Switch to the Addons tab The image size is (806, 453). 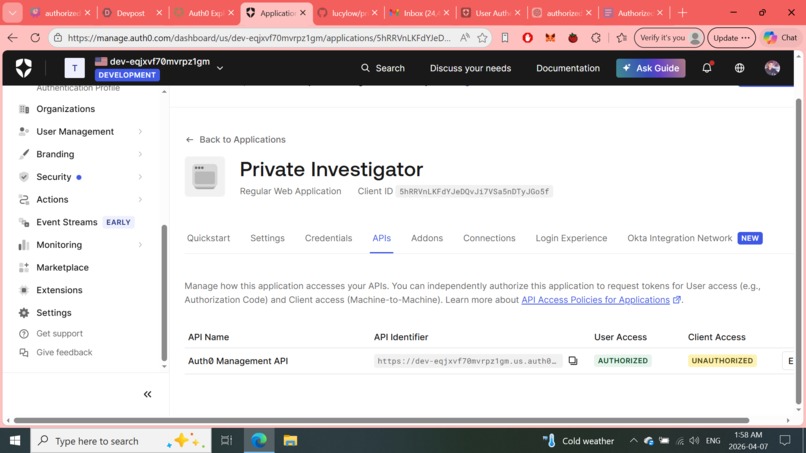[427, 238]
